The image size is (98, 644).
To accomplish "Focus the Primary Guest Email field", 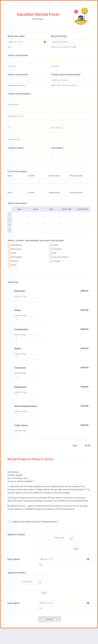I will [27, 80].
